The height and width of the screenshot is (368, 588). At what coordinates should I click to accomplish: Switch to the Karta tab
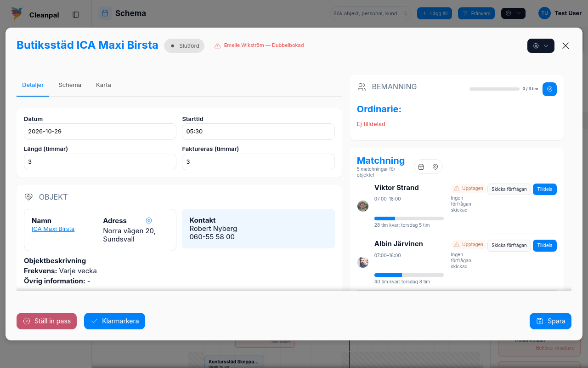tap(103, 85)
